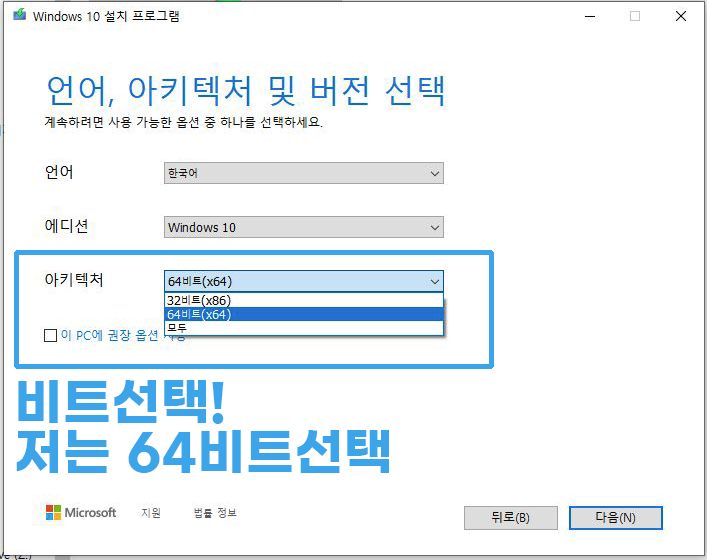
Task: Select 32비트(x86) from the architecture list
Action: 304,300
